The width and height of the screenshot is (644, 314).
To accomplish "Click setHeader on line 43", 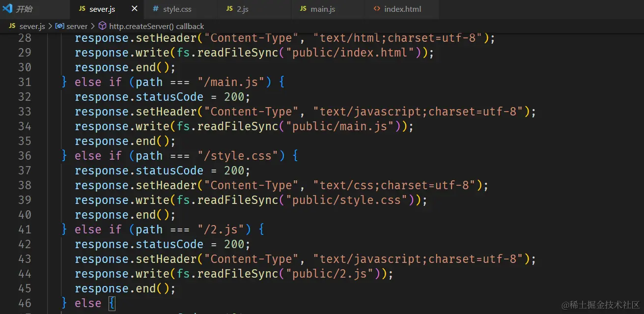I will point(166,259).
